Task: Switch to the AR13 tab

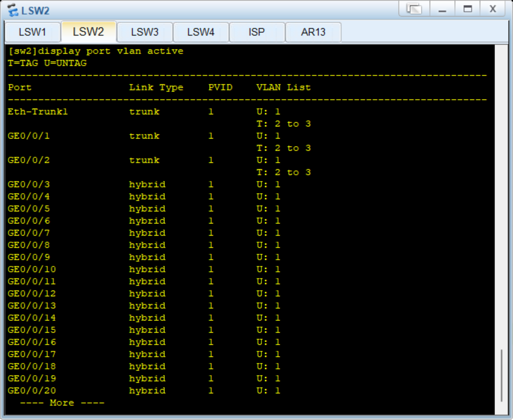Action: click(313, 32)
